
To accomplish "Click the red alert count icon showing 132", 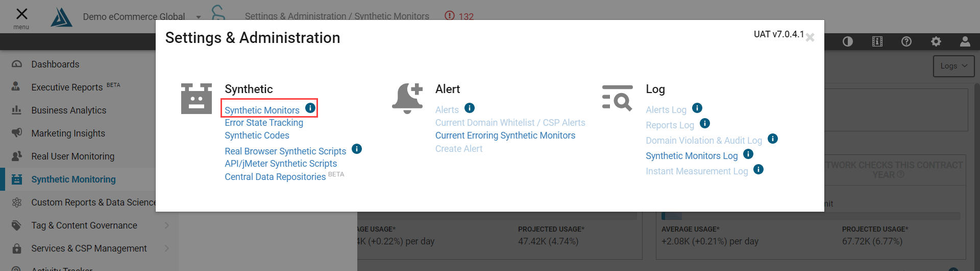I will [450, 15].
